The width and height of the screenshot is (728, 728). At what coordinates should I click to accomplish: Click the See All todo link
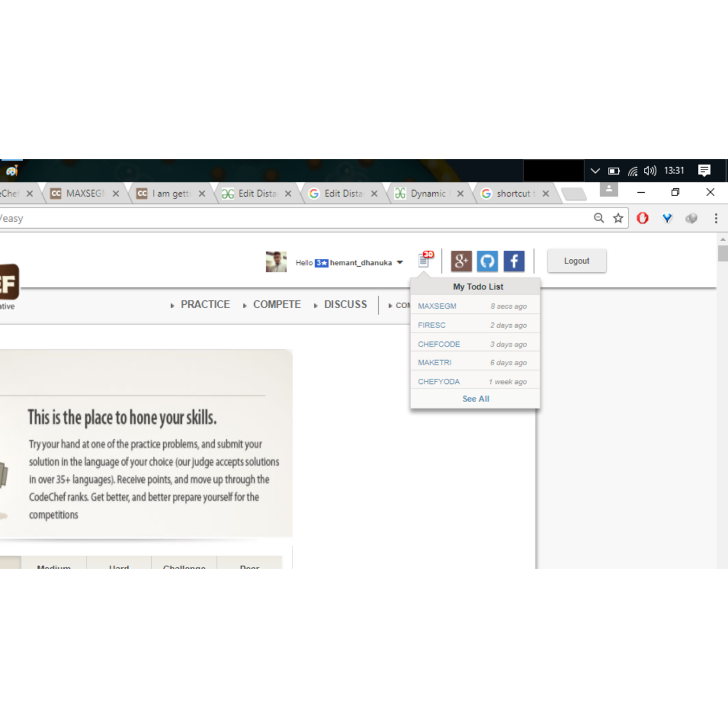pos(475,399)
